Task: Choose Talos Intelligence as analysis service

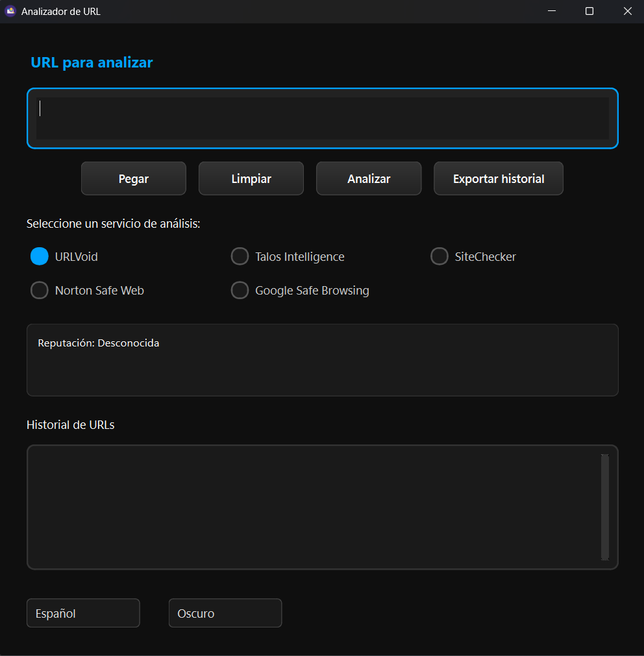Action: click(x=240, y=256)
